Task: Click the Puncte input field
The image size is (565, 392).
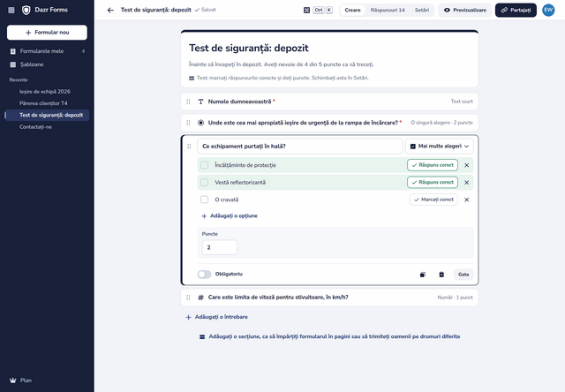Action: tap(220, 247)
